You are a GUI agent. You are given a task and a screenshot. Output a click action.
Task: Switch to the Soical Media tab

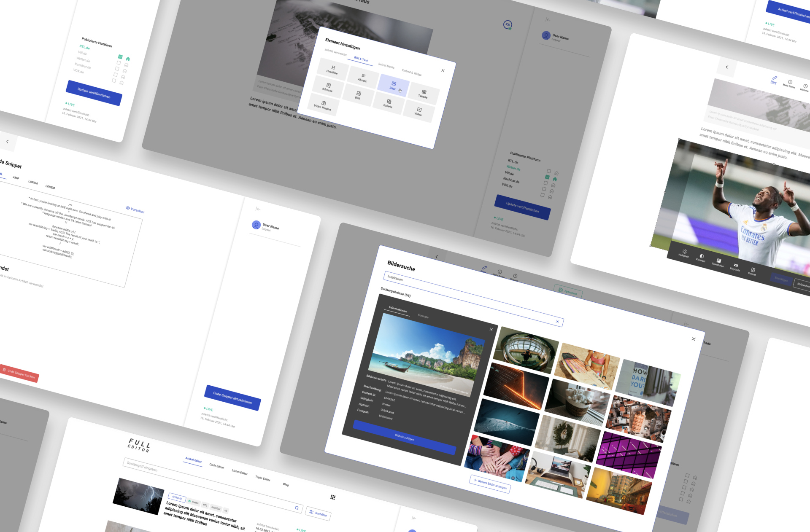pyautogui.click(x=386, y=66)
